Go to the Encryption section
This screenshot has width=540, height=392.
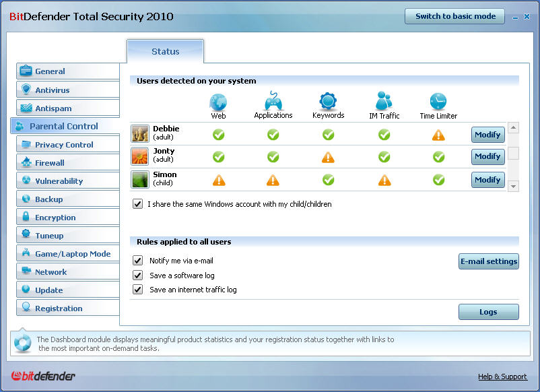(68, 218)
